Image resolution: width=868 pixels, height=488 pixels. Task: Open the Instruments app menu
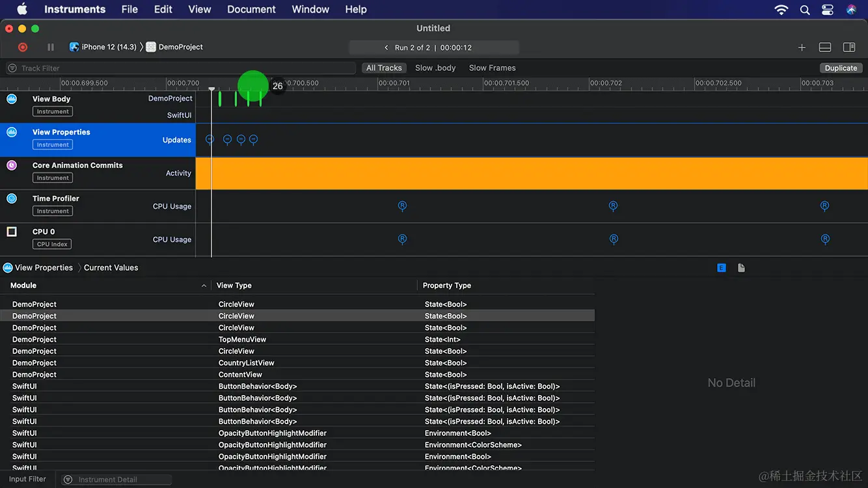click(x=75, y=9)
